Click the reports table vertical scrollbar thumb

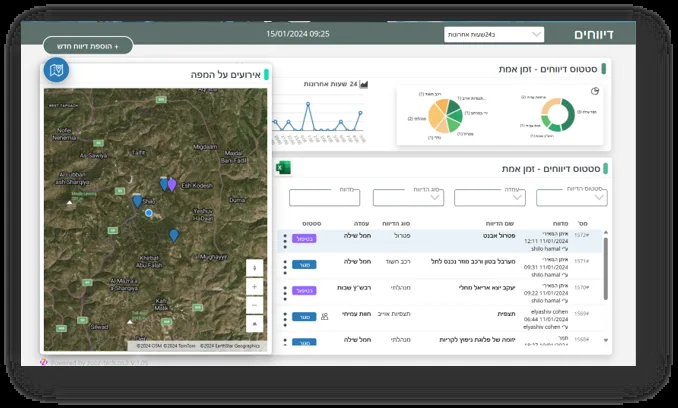(x=606, y=268)
